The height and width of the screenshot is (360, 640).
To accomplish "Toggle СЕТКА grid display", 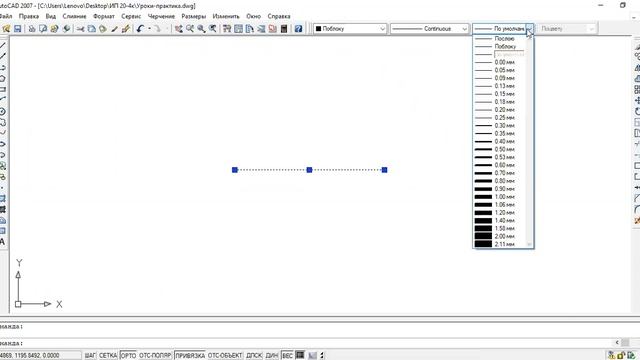I will (108, 356).
